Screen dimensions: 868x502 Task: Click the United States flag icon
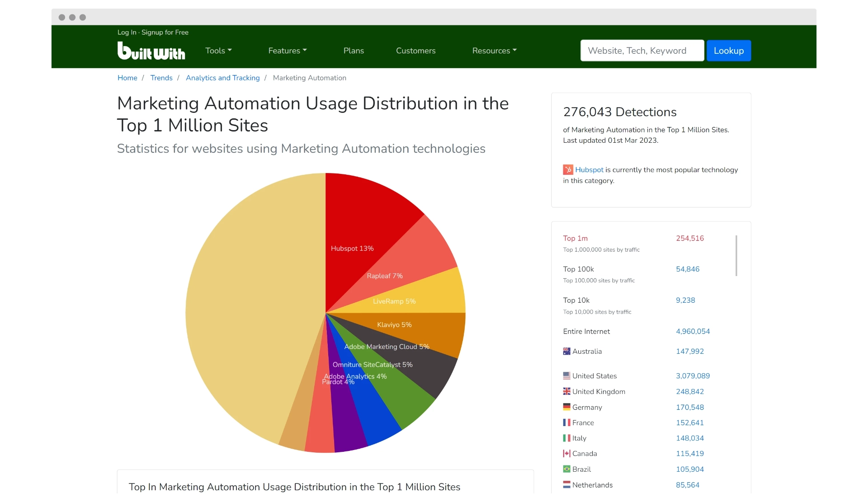coord(566,375)
